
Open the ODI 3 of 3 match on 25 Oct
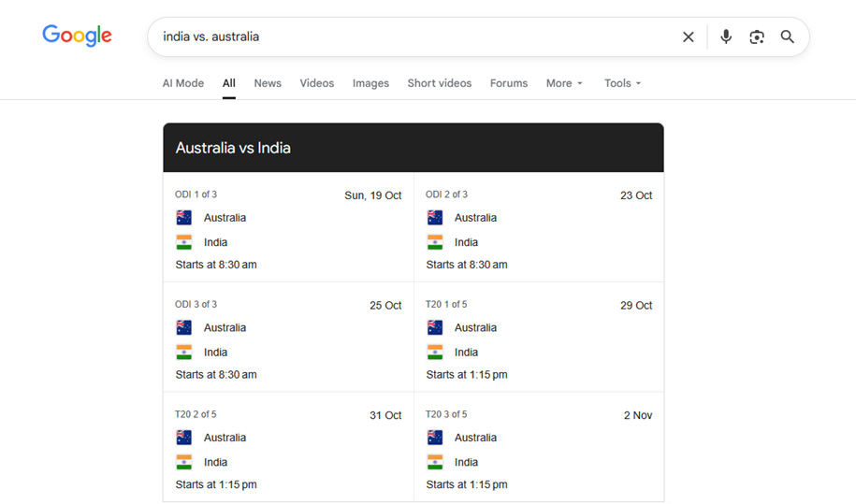pos(288,338)
